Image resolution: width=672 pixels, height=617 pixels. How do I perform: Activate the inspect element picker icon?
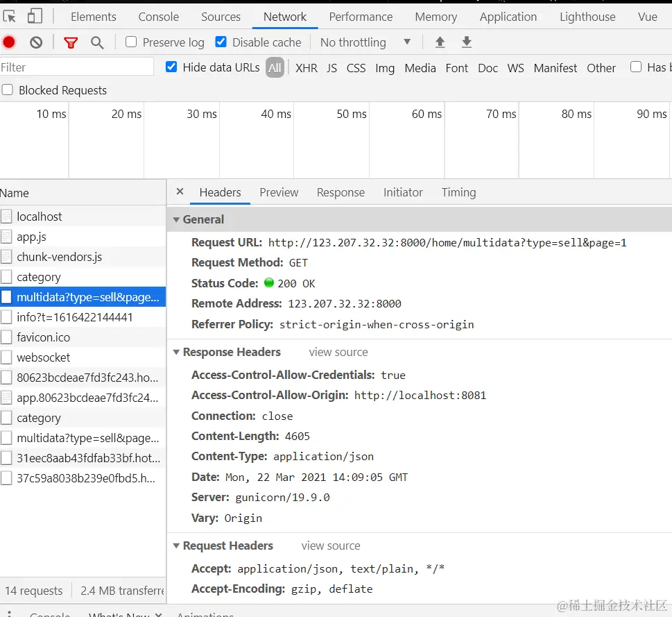(9, 16)
